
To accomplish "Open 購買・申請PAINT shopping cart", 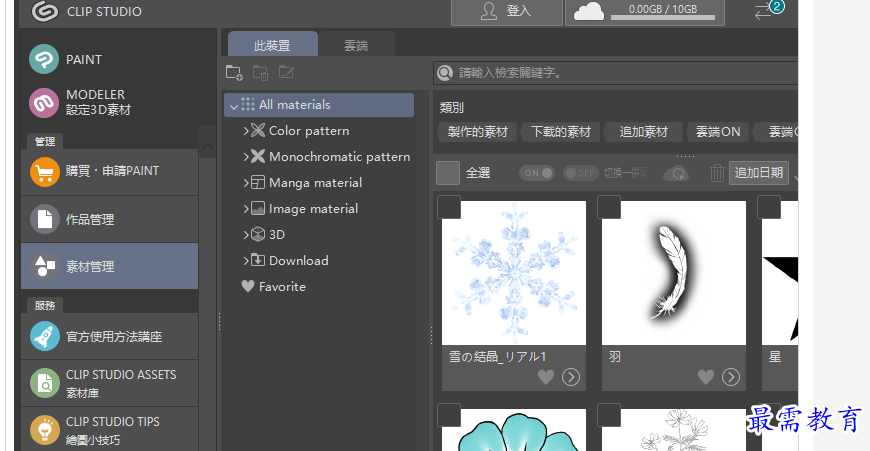I will [x=109, y=171].
